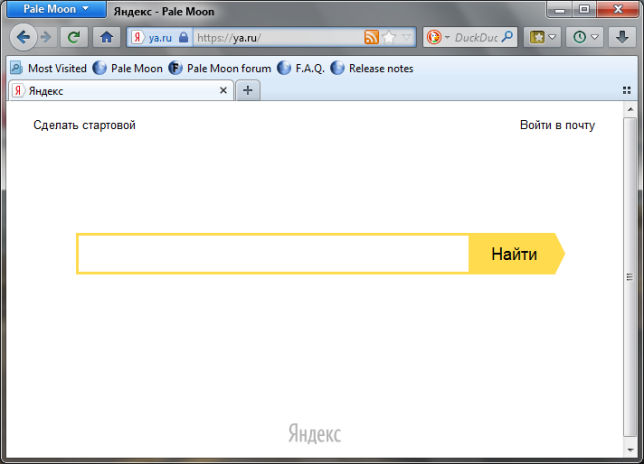Reload the current page
This screenshot has height=464, width=644.
tap(74, 37)
